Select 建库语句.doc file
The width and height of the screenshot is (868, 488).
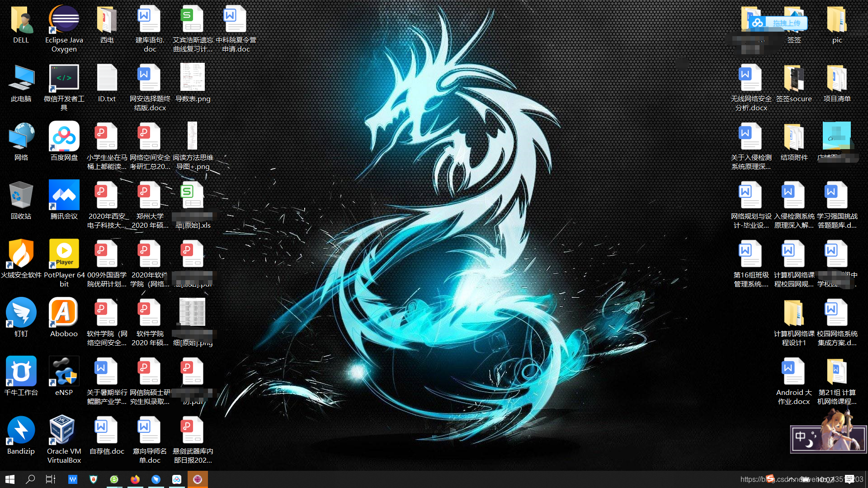tap(150, 29)
